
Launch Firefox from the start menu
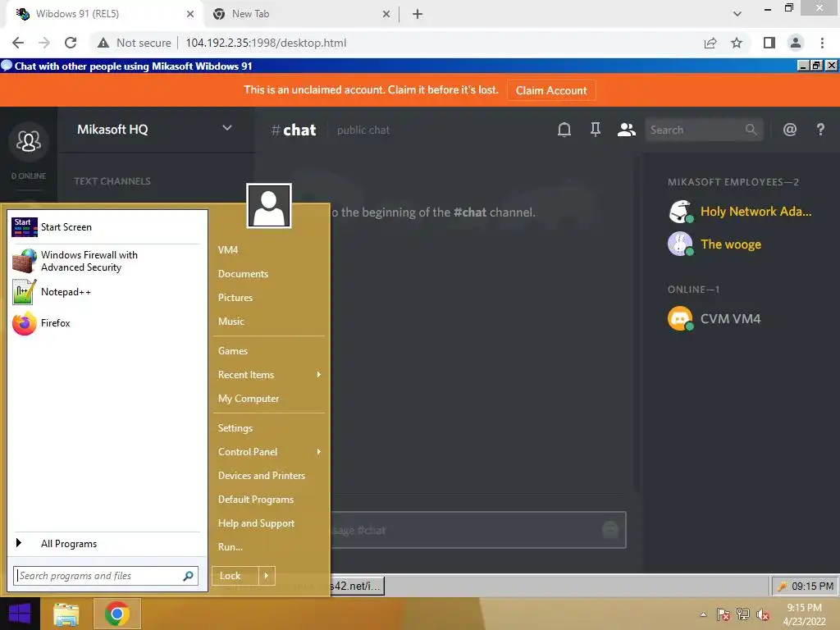(x=106, y=323)
